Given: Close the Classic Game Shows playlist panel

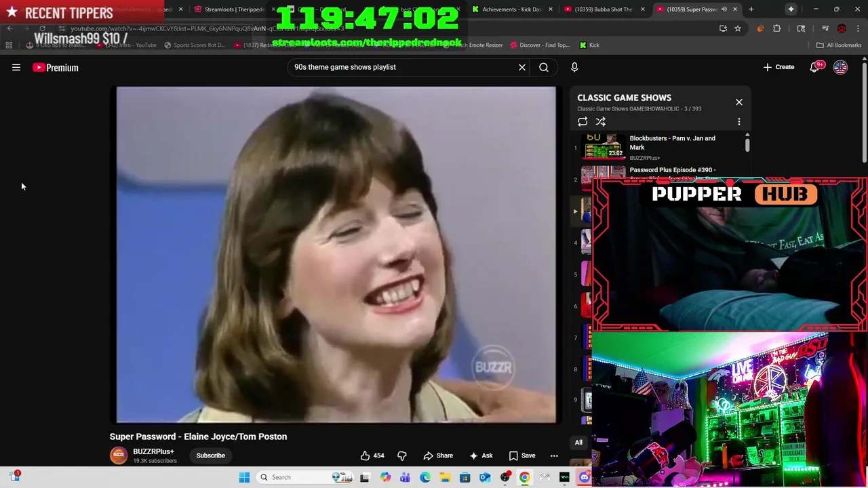Looking at the screenshot, I should [x=739, y=102].
